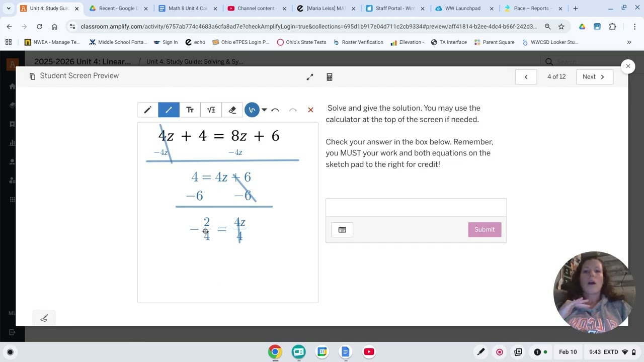Click the address bar URL
The height and width of the screenshot is (362, 644).
[x=308, y=27]
